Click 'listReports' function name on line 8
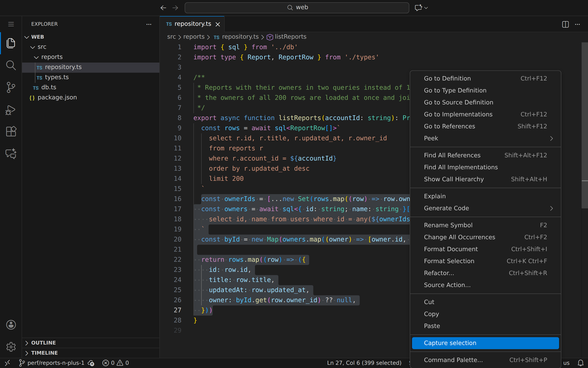This screenshot has width=588, height=368. (x=300, y=118)
